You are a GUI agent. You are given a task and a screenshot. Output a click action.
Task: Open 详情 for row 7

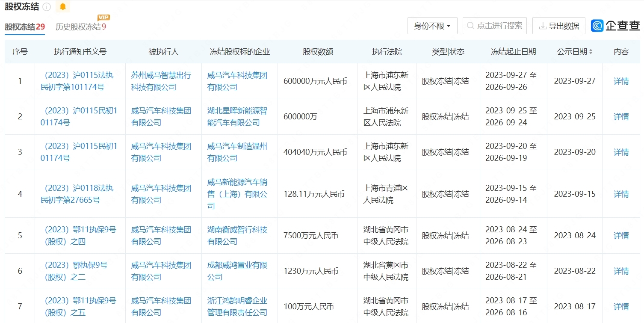point(621,307)
